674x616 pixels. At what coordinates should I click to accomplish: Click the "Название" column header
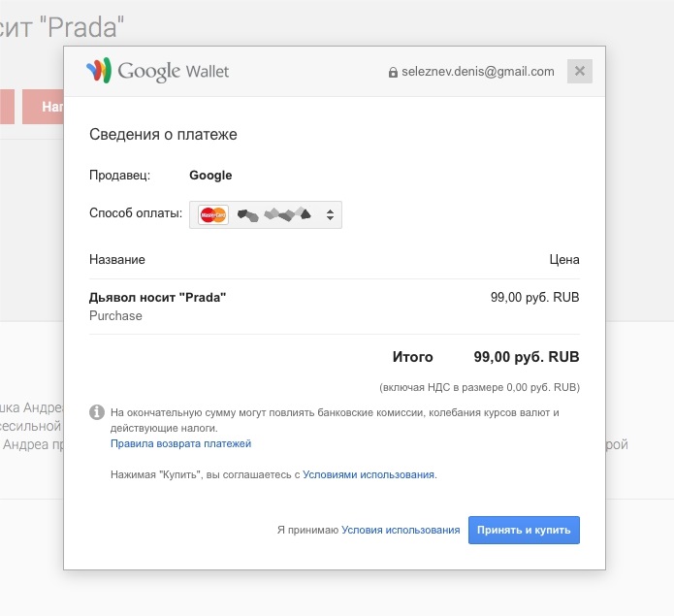(x=117, y=260)
